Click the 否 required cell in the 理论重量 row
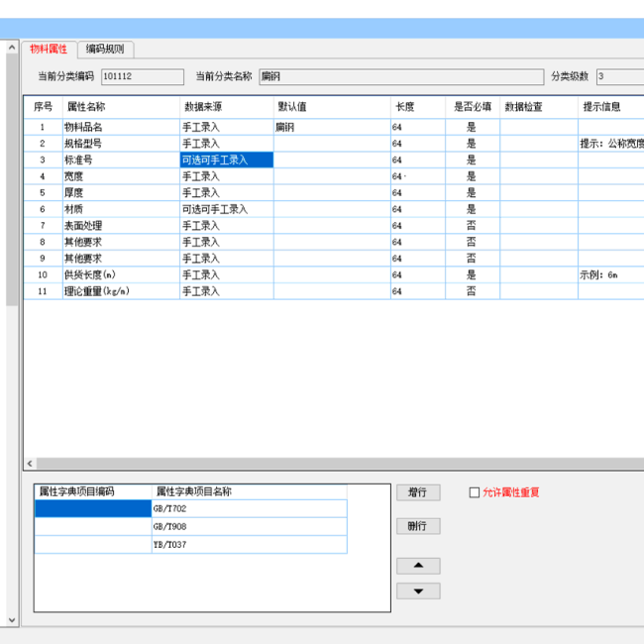This screenshot has height=644, width=644. tap(473, 291)
